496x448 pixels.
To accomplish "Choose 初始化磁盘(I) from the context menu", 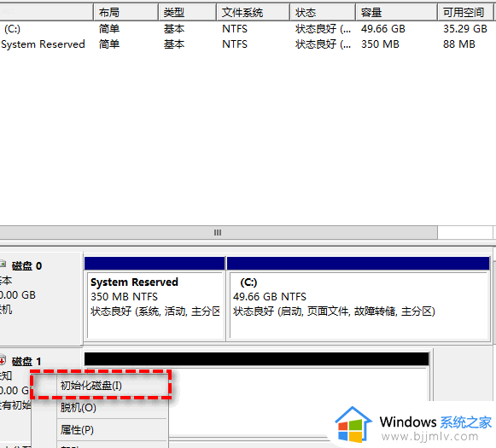I will pyautogui.click(x=101, y=386).
